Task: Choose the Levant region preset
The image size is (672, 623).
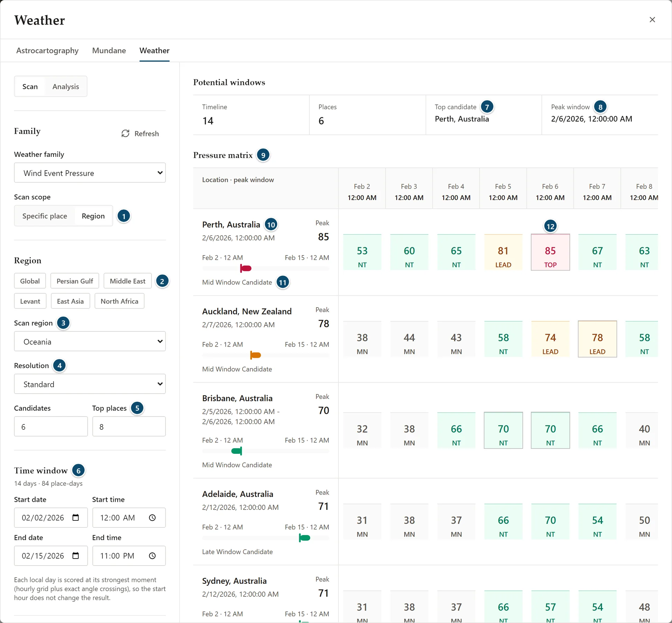Action: point(30,301)
